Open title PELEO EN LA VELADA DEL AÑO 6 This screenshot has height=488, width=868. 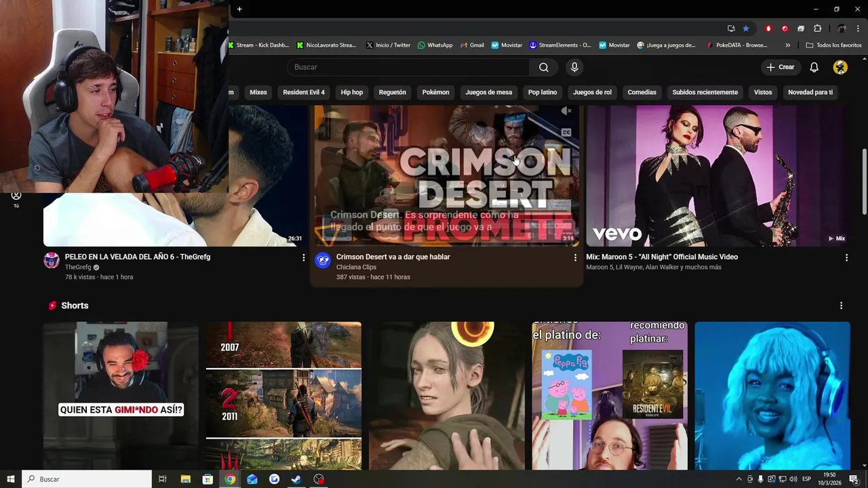[x=138, y=257]
